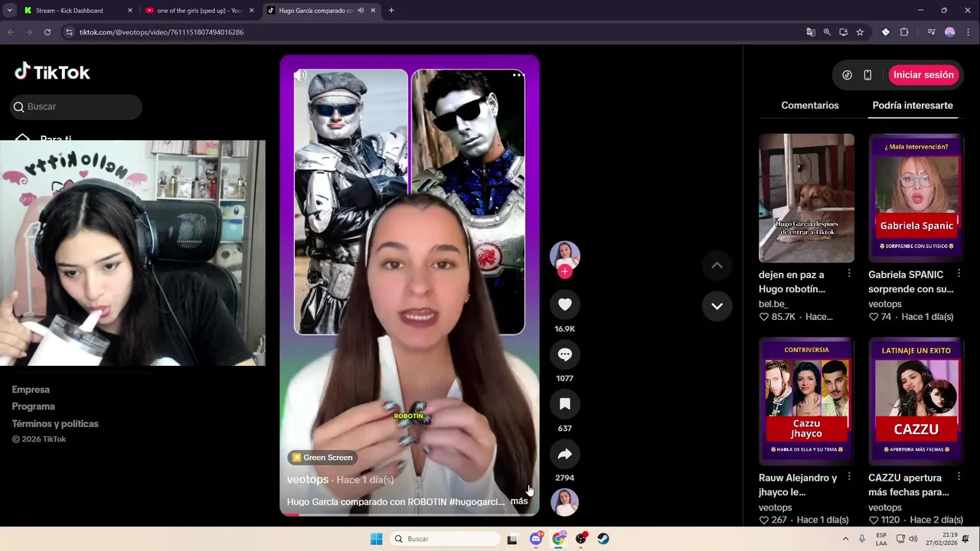The image size is (980, 551).
Task: Translate this page icon in the address bar
Action: pyautogui.click(x=811, y=32)
